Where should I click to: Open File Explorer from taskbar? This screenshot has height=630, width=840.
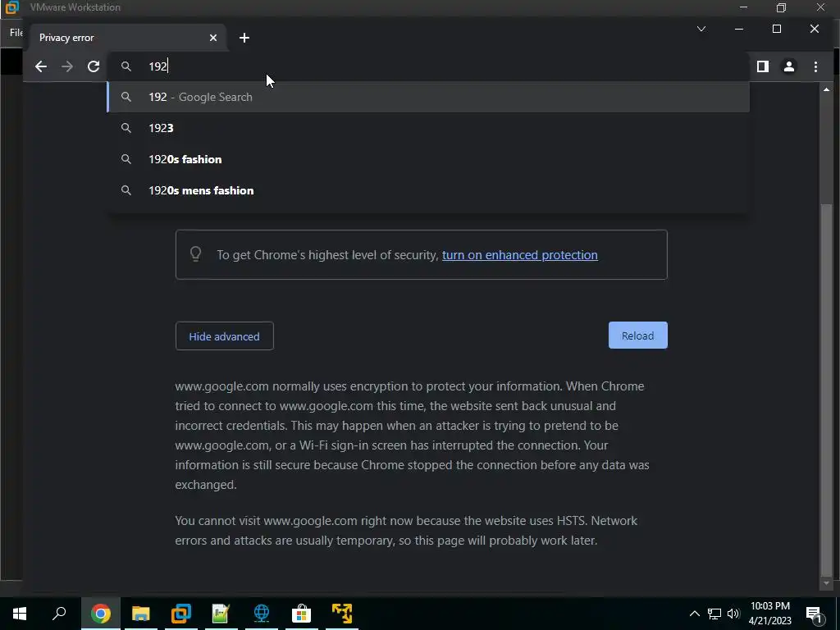141,614
